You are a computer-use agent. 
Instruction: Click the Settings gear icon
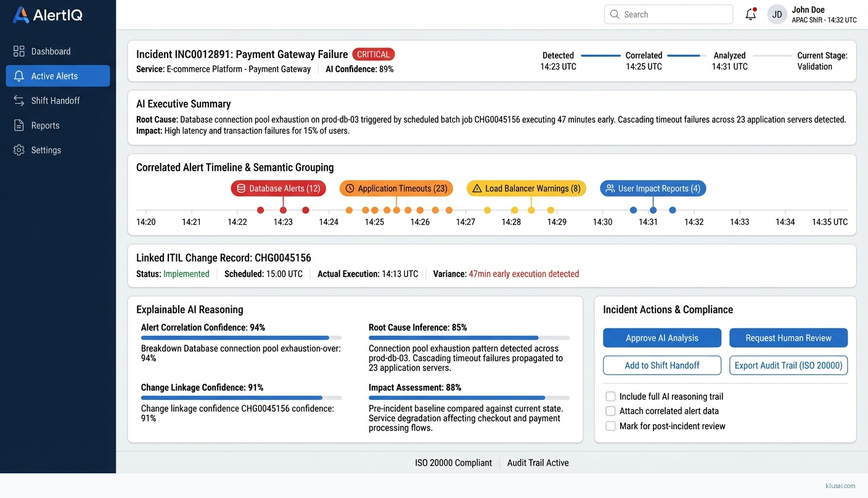(19, 150)
